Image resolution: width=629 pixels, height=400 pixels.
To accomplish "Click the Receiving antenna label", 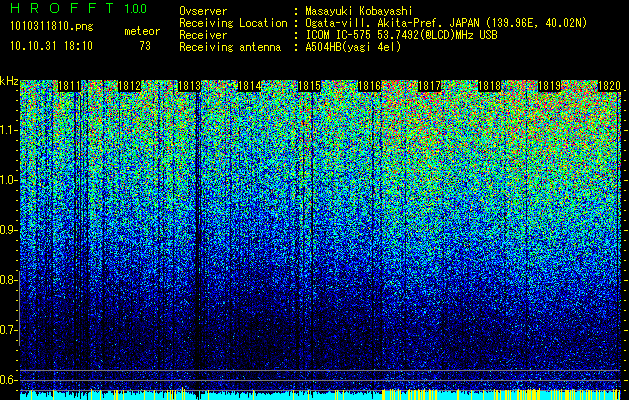I will 230,47.
